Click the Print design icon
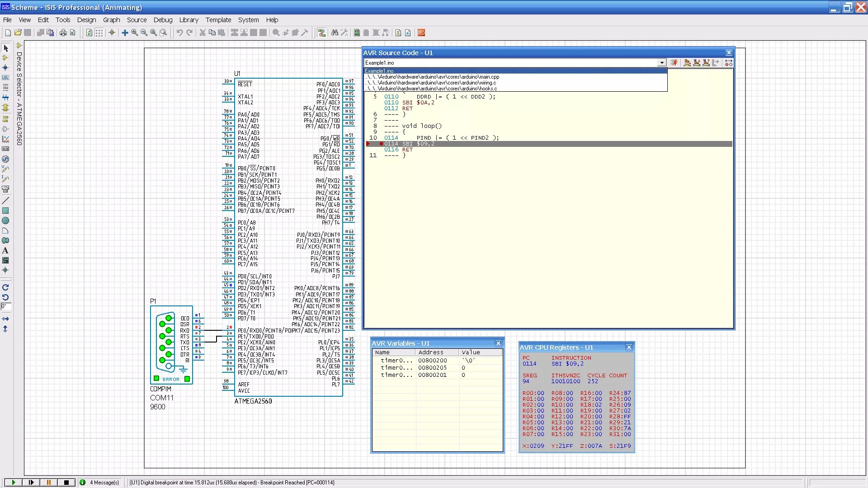Screen dimensions: 868x488 point(63,33)
